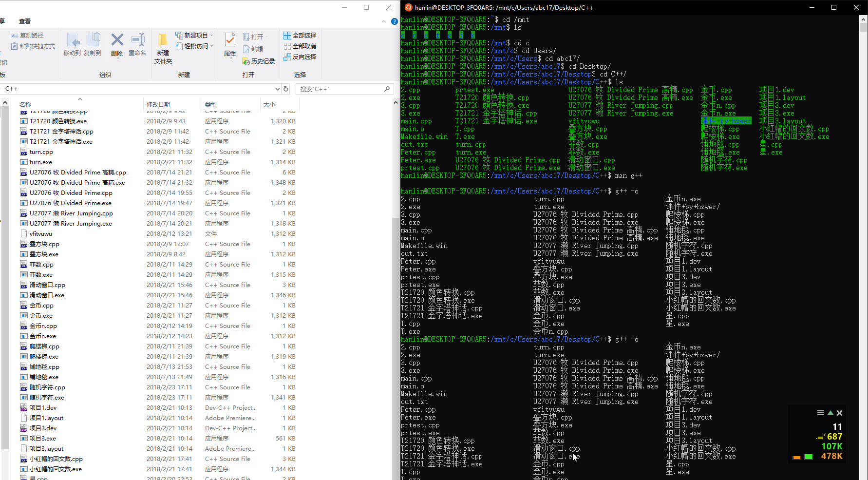Open Properties (属性) checkmark icon

[230, 40]
